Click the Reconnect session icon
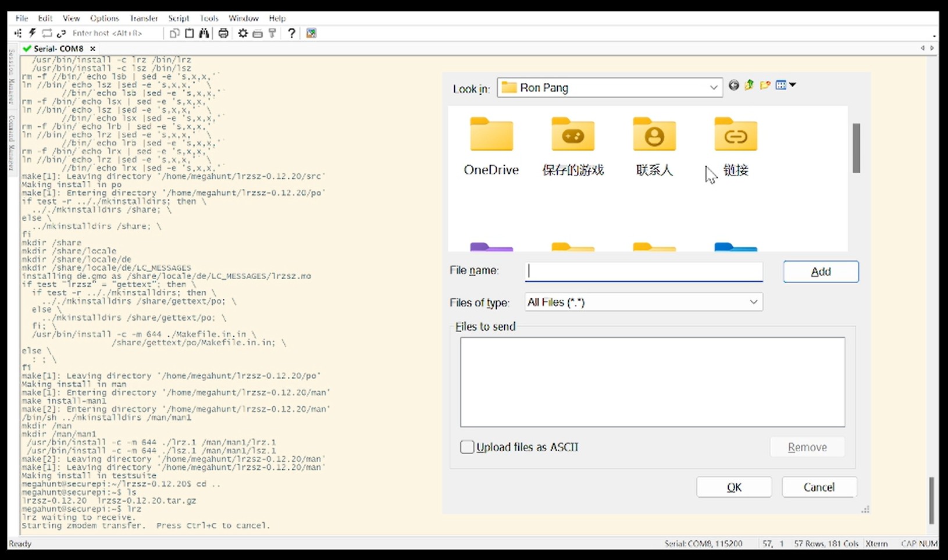The image size is (948, 560). [x=47, y=33]
